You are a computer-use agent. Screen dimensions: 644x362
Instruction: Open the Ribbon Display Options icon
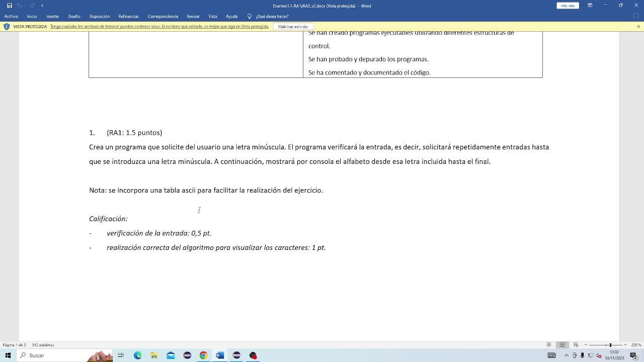tap(590, 6)
